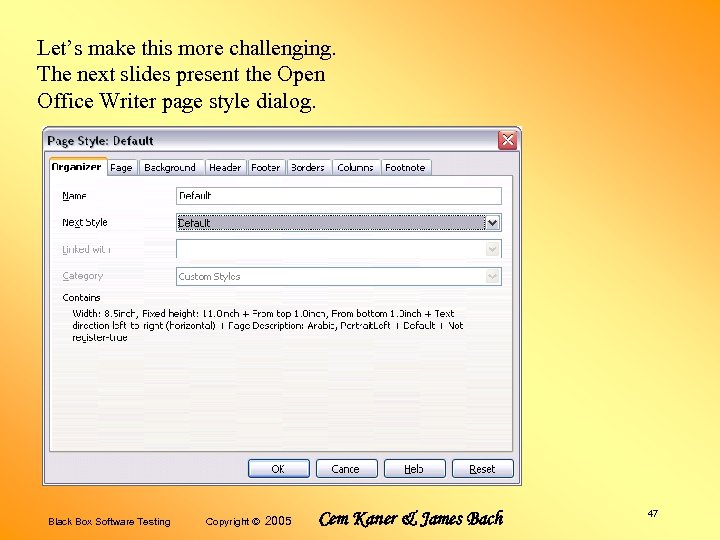This screenshot has width=720, height=540.
Task: Expand the Category dropdown arrow
Action: 493,276
